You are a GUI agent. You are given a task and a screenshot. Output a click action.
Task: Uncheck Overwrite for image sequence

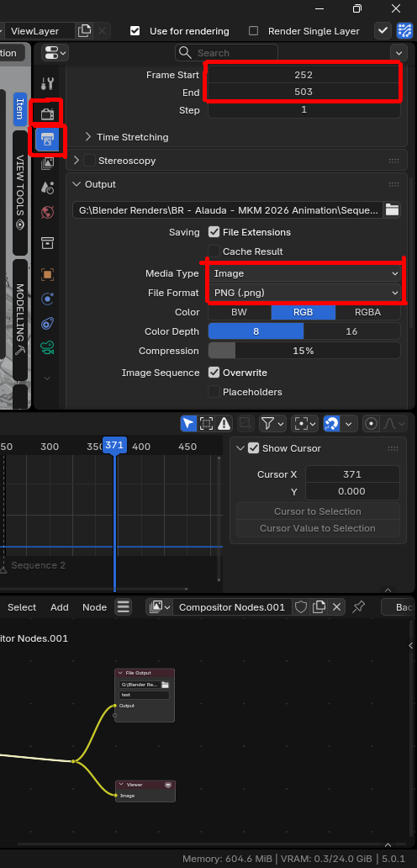pos(214,373)
